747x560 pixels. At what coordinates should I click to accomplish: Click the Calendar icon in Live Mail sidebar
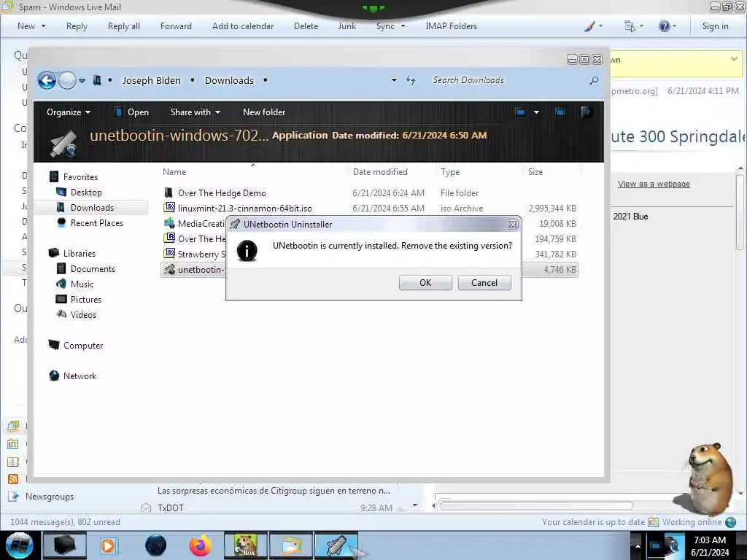click(13, 444)
